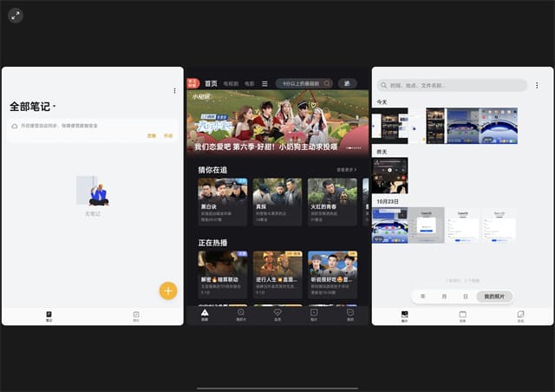Tap the video app home icon in bottom bar
The image size is (555, 392).
[x=205, y=313]
